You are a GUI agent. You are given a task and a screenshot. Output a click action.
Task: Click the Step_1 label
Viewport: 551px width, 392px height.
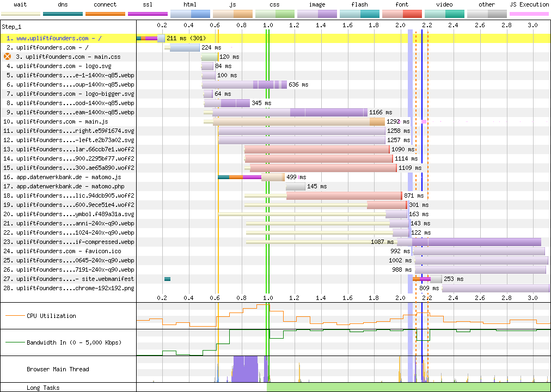[11, 27]
